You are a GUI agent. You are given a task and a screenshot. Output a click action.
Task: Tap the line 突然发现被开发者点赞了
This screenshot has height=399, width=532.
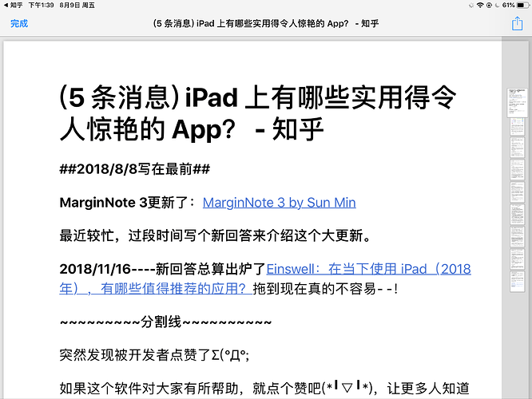click(154, 355)
